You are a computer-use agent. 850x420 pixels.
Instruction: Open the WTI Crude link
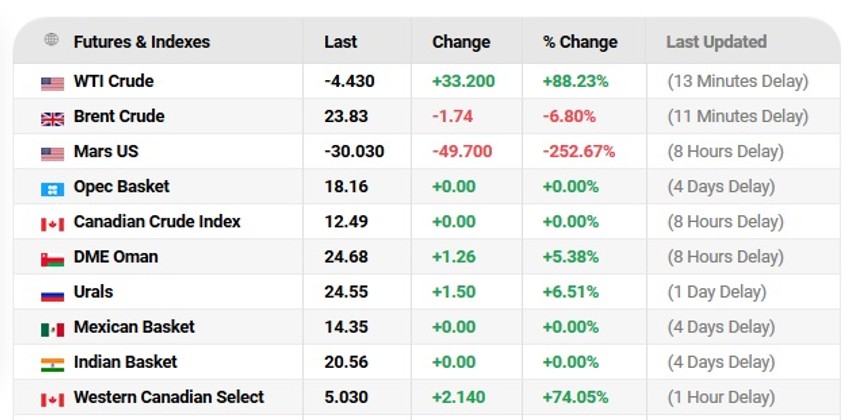[x=113, y=81]
